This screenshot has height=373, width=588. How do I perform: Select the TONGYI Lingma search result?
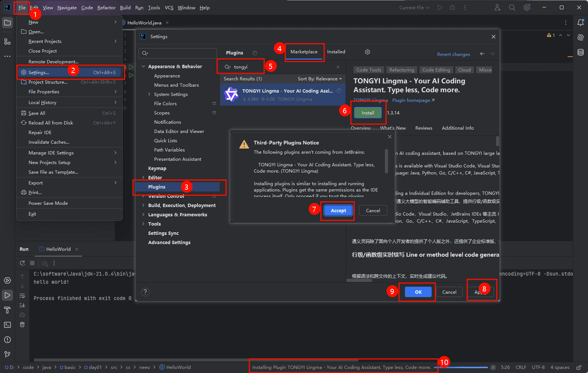(x=283, y=95)
